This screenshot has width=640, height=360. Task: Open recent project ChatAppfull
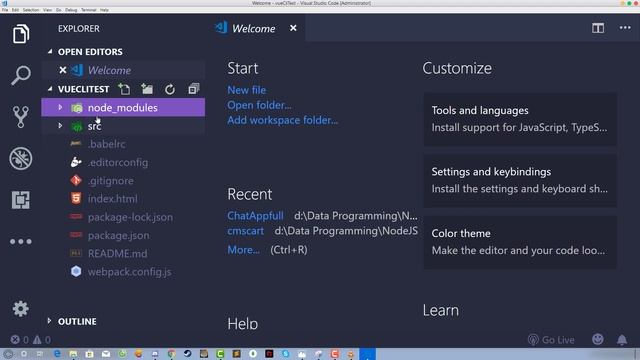coord(255,216)
